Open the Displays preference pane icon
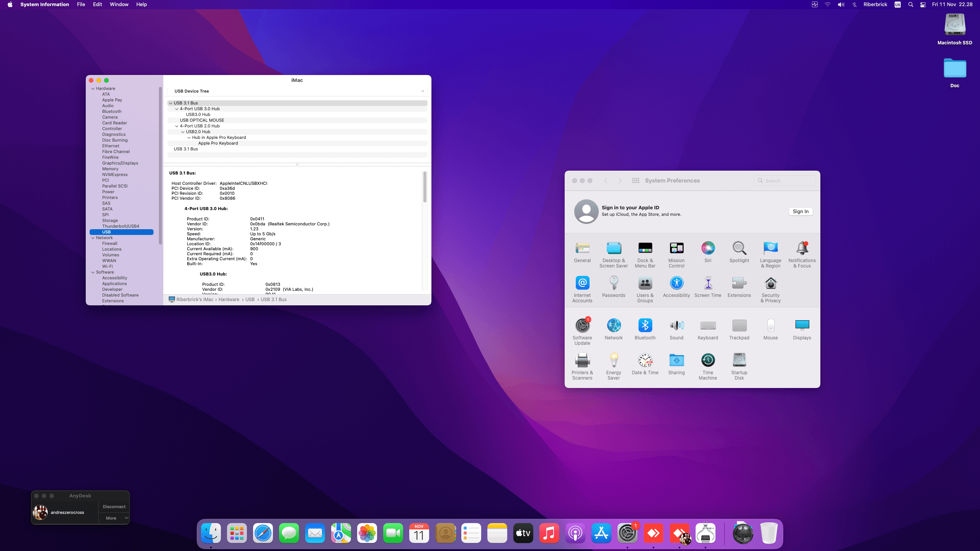980x551 pixels. point(802,326)
